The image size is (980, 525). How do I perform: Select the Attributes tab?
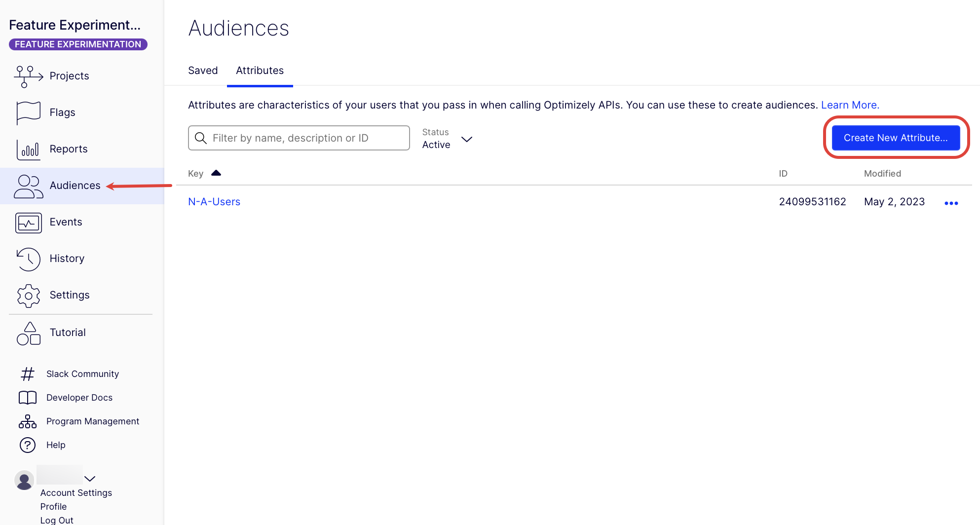pyautogui.click(x=260, y=71)
